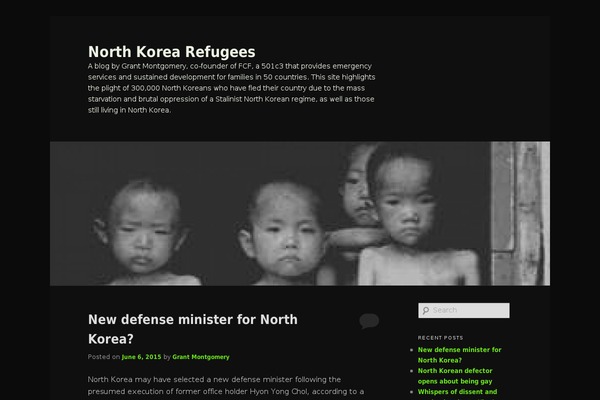Screen dimensions: 600x400
Task: Click the comment bubble icon beside post title
Action: [x=369, y=321]
